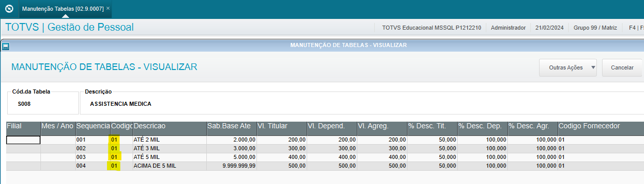Click the TOTVS | Gestão de Pessoal title
This screenshot has width=644, height=184.
70,27
